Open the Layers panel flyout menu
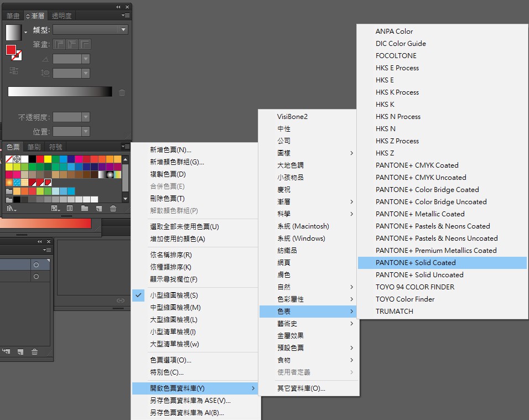Screen dimensions: 529x420 [x=47, y=250]
